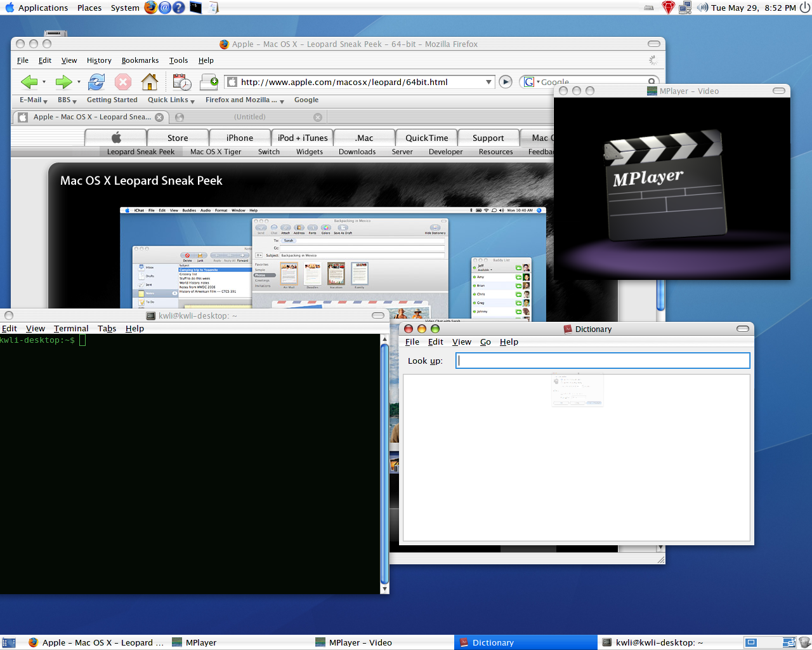This screenshot has height=650, width=812.
Task: Expand the E-Mail bookmarks folder
Action: [33, 100]
